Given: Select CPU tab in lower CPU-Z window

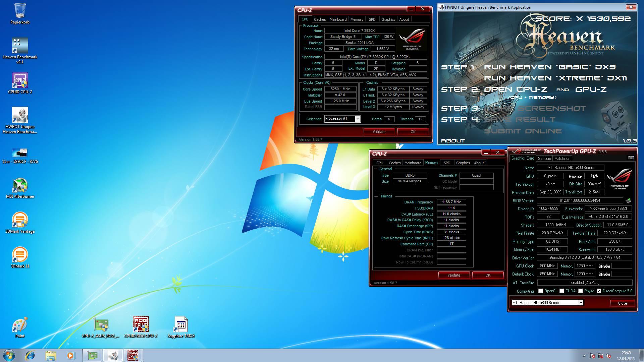Looking at the screenshot, I should (x=379, y=163).
